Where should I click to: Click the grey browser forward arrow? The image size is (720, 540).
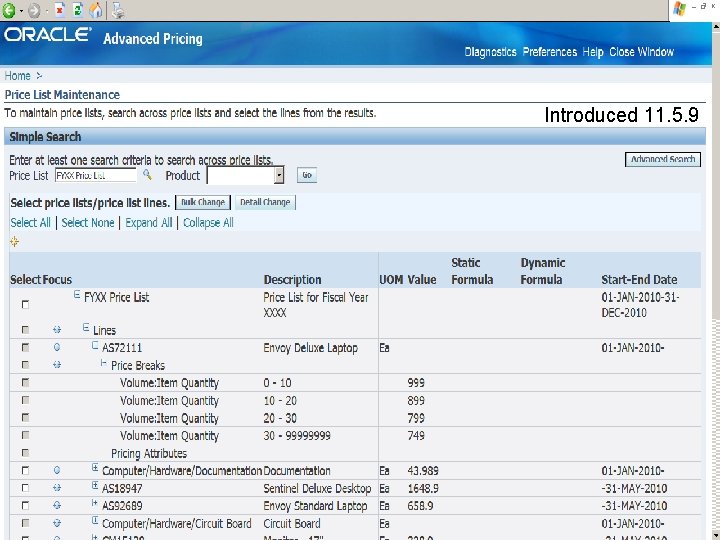click(x=34, y=10)
